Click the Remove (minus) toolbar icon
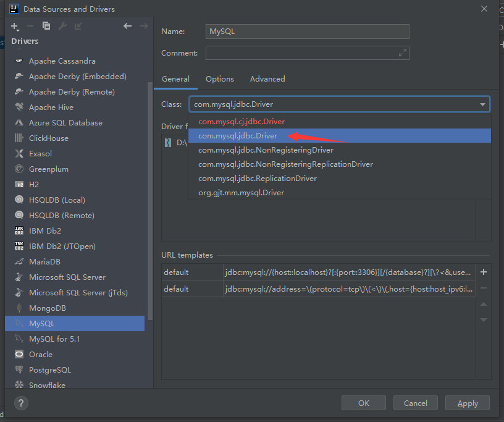The image size is (504, 422). [30, 26]
